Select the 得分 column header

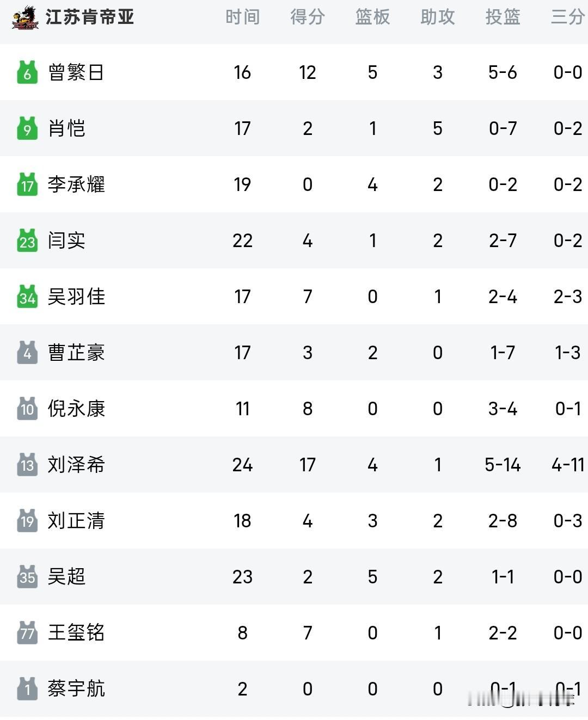pos(308,17)
